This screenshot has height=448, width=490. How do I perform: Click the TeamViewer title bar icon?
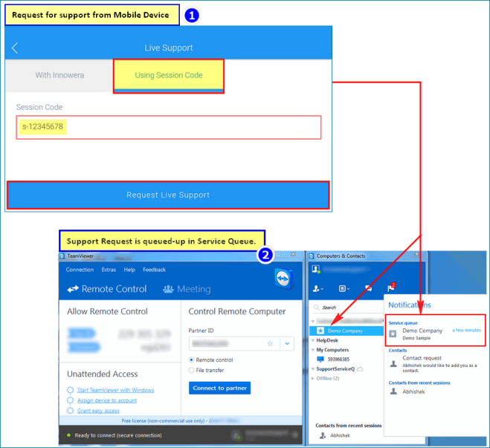[62, 256]
